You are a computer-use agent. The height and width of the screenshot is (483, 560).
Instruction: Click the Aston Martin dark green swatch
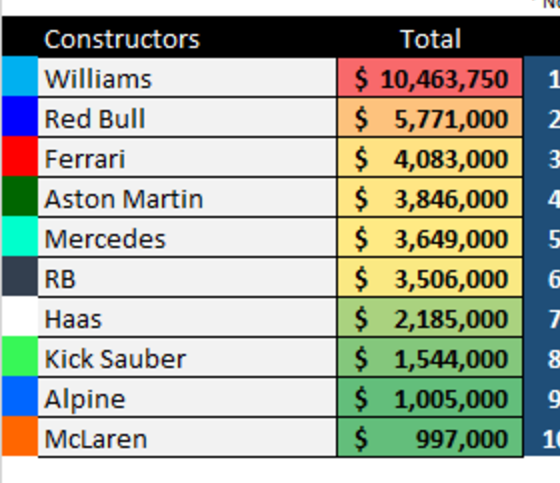[x=20, y=196]
